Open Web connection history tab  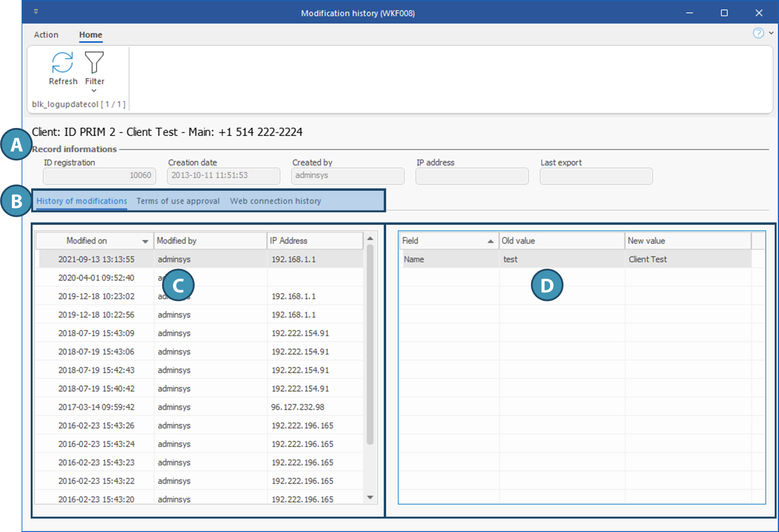click(x=275, y=201)
